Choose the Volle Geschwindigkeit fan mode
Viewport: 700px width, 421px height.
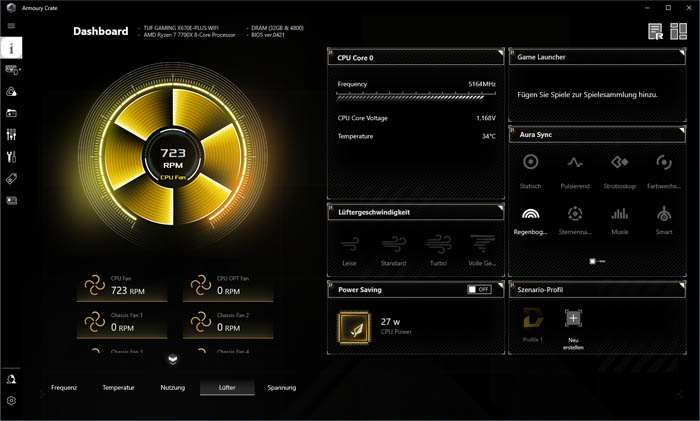tap(482, 251)
